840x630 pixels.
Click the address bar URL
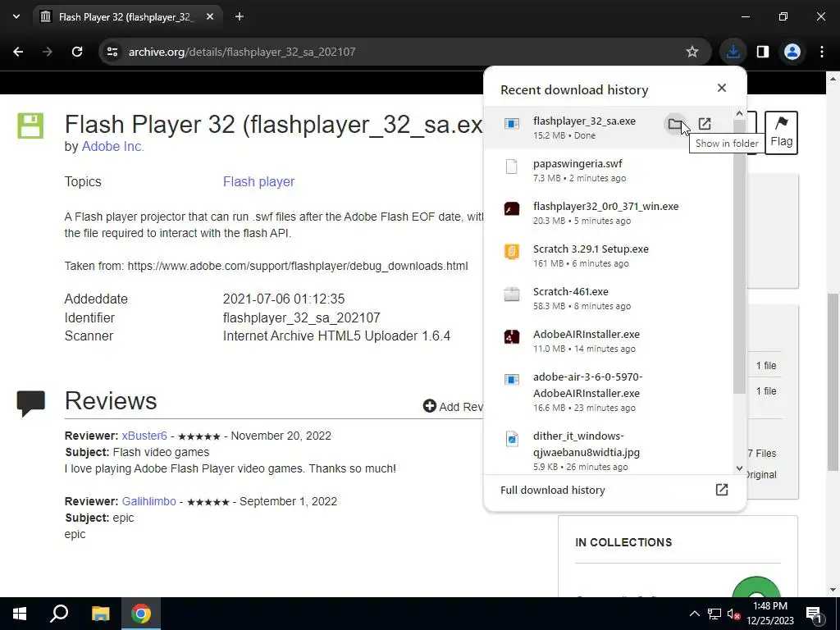pyautogui.click(x=242, y=52)
